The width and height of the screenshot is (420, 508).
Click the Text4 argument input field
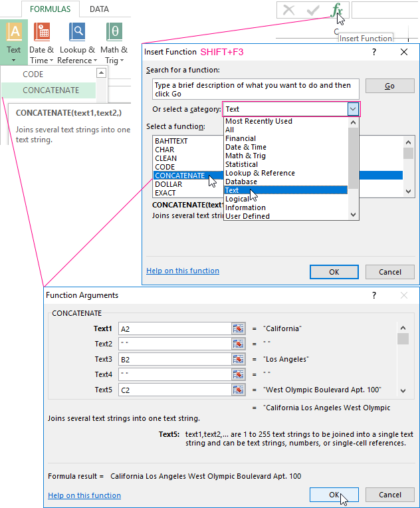tap(175, 374)
